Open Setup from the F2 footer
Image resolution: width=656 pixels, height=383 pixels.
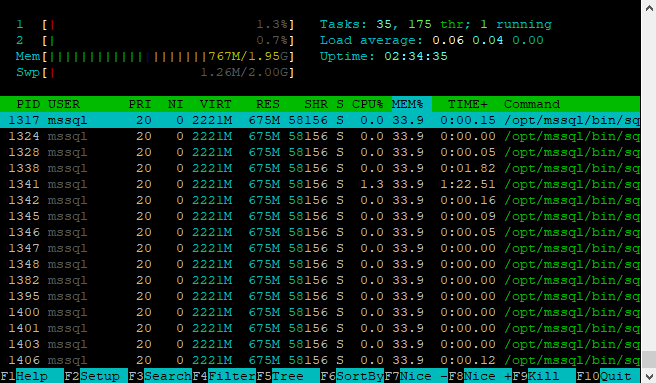coord(96,376)
